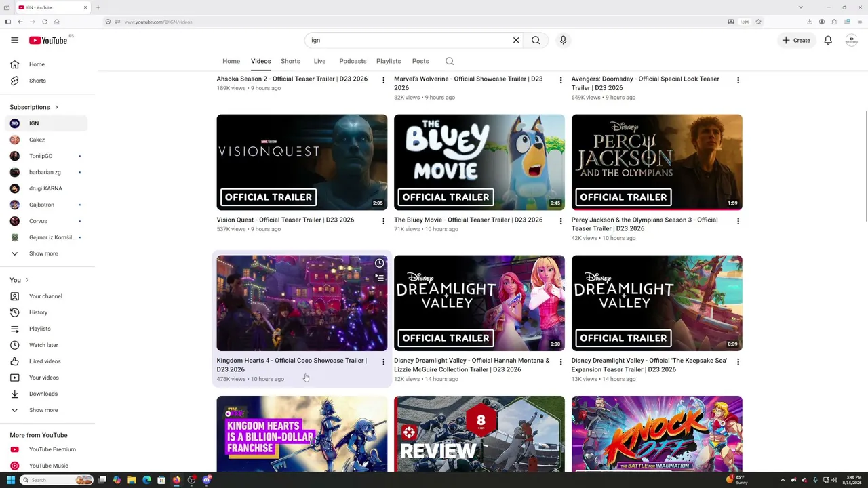Open the Dreamlight Valley Keepsake Sea thumbnail
This screenshot has width=868, height=488.
[657, 303]
